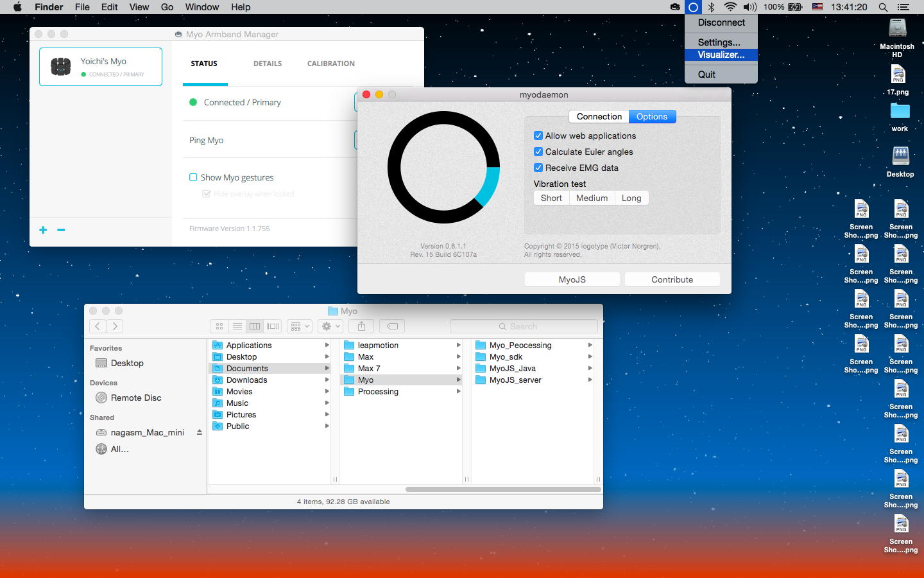Click the Finder Edit Tags icon

click(x=392, y=326)
